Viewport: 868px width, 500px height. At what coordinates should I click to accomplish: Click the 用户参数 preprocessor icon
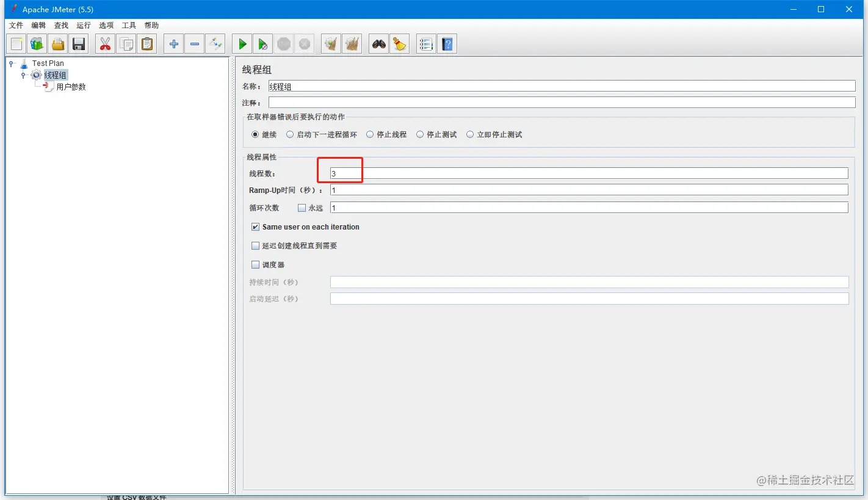49,87
